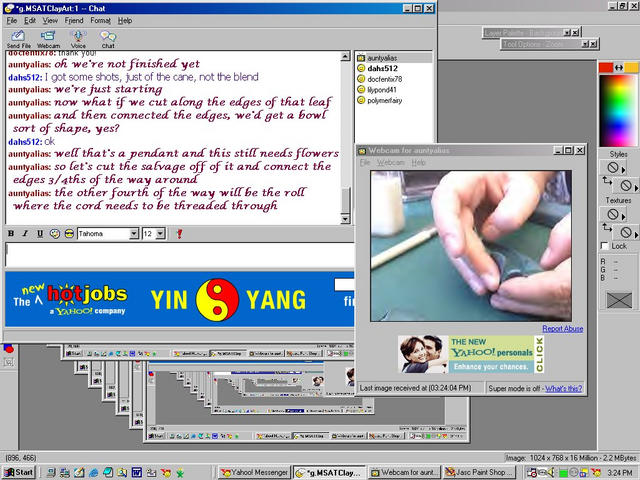Open the Format menu
The width and height of the screenshot is (640, 480).
[100, 20]
